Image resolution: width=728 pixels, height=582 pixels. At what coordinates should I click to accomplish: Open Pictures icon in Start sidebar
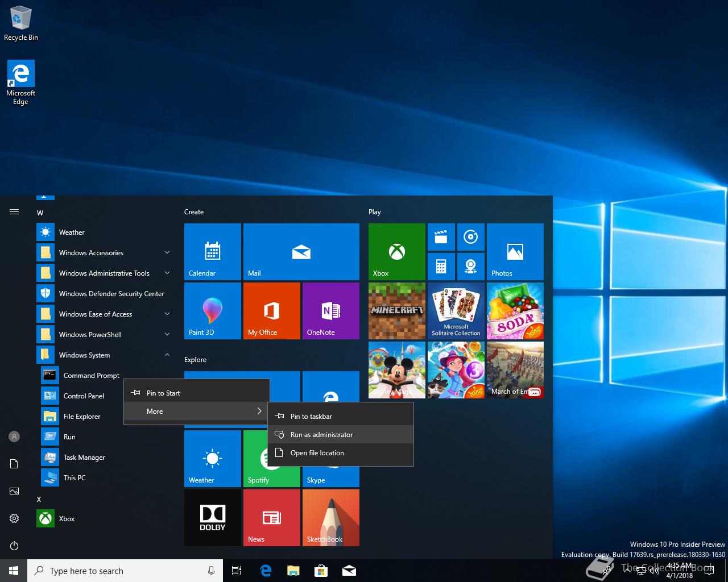tap(14, 491)
